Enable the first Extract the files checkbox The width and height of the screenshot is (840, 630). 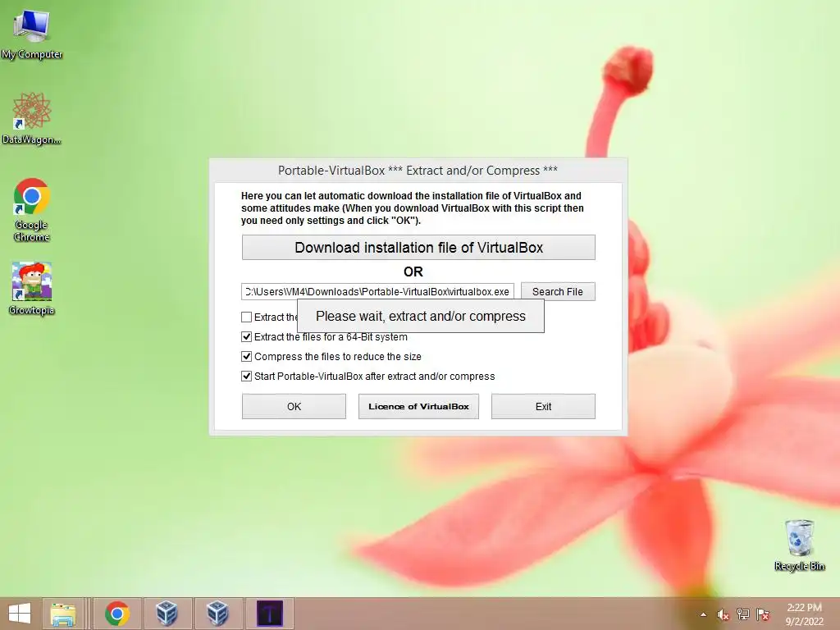pyautogui.click(x=246, y=317)
